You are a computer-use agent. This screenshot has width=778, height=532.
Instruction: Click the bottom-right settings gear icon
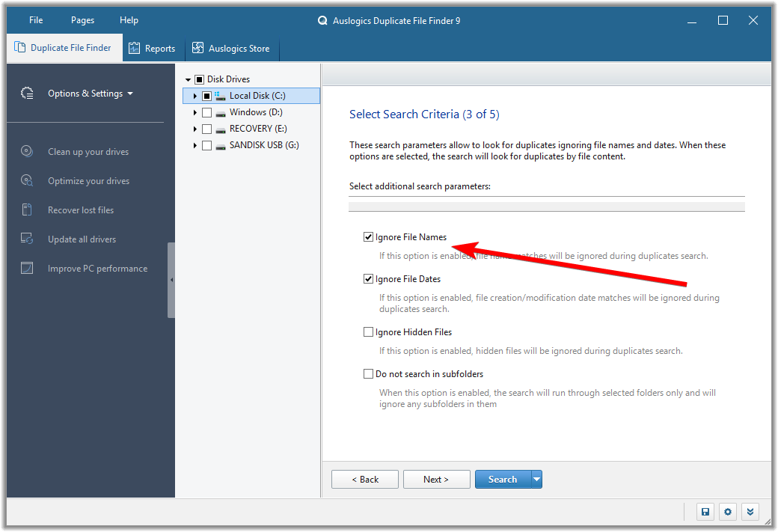click(728, 512)
